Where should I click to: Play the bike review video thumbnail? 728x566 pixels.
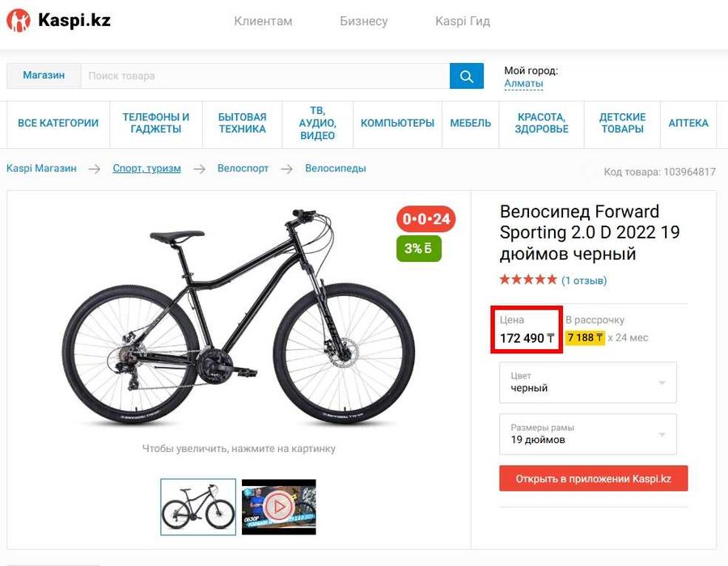pyautogui.click(x=278, y=506)
